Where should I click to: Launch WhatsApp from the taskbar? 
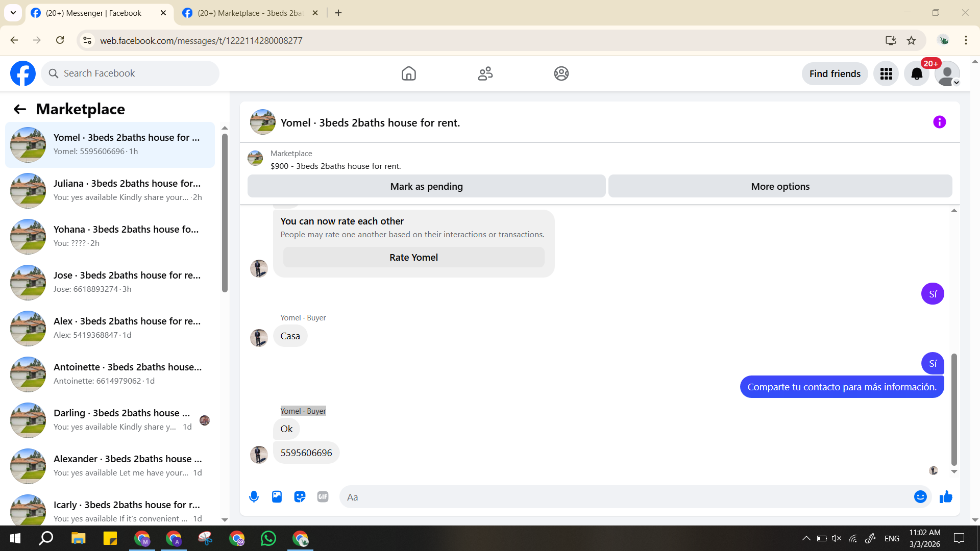tap(268, 538)
